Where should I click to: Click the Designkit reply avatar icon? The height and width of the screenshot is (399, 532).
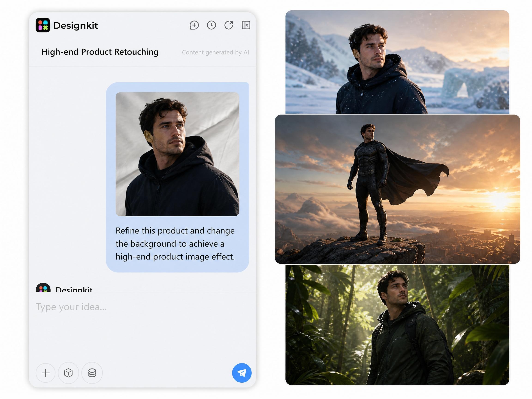[x=43, y=288]
